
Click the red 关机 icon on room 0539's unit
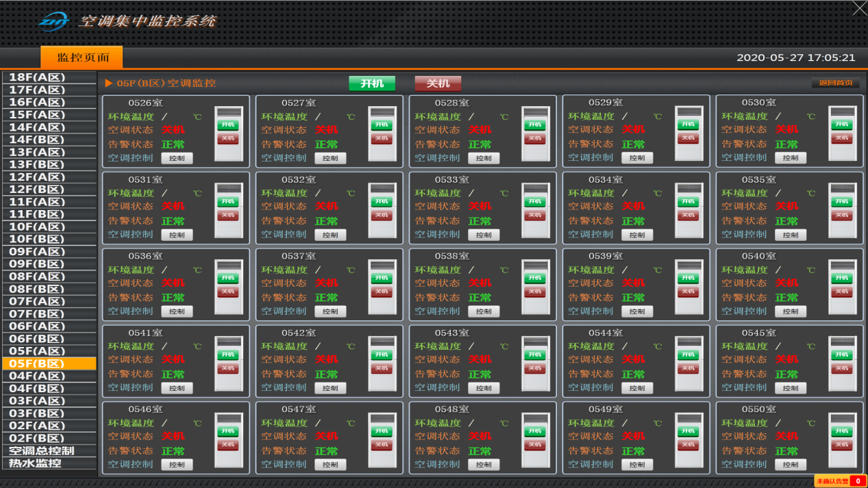[x=689, y=291]
